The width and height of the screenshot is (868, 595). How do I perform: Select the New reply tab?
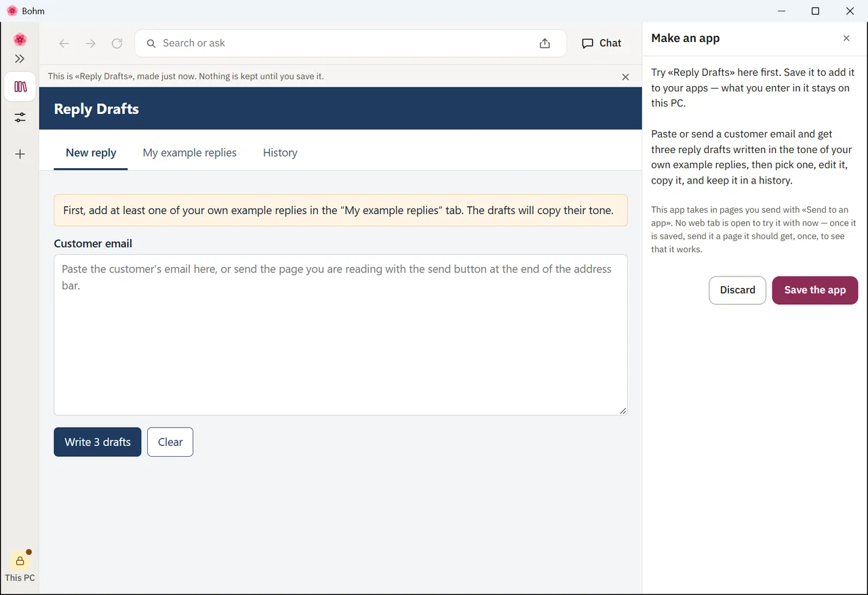click(x=91, y=153)
